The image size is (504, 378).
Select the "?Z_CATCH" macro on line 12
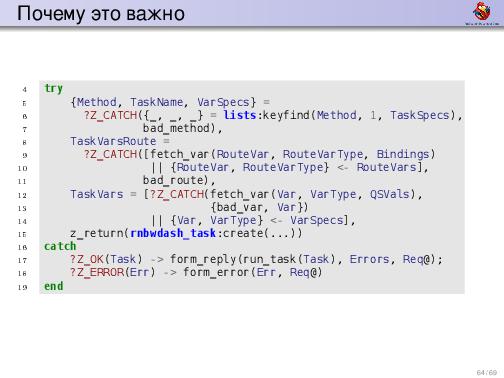pos(177,194)
